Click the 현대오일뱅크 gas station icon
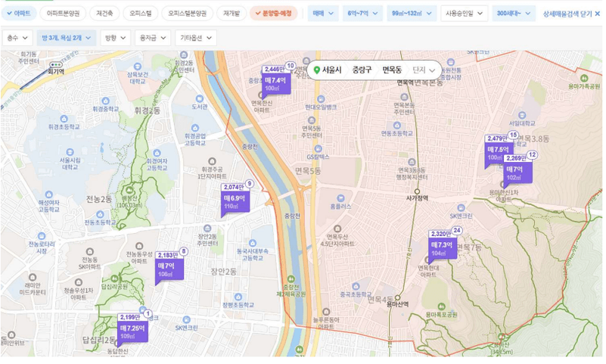This screenshot has height=364, width=606. [320, 99]
